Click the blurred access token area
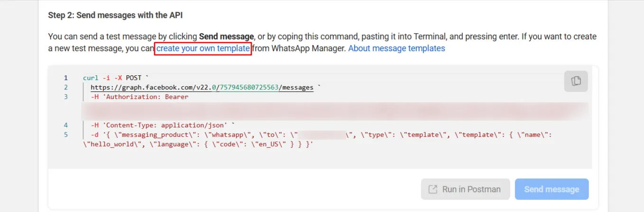This screenshot has width=644, height=212. tap(335, 111)
